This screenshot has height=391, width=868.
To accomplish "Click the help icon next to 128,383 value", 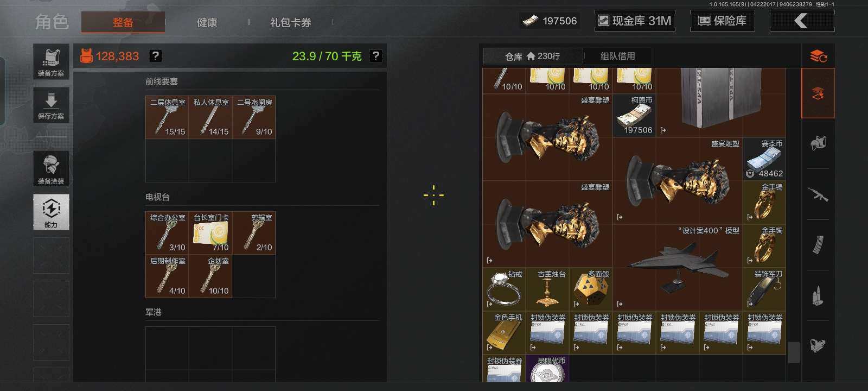I will [x=155, y=56].
